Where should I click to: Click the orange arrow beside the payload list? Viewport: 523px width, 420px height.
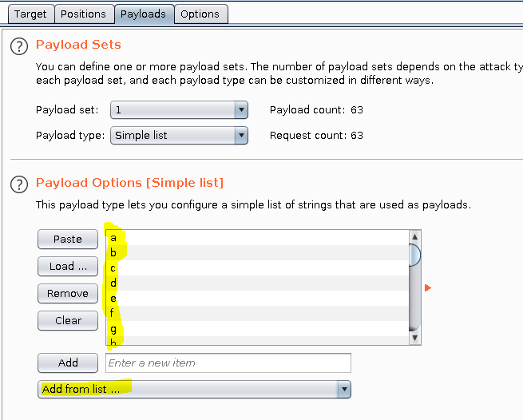click(428, 287)
